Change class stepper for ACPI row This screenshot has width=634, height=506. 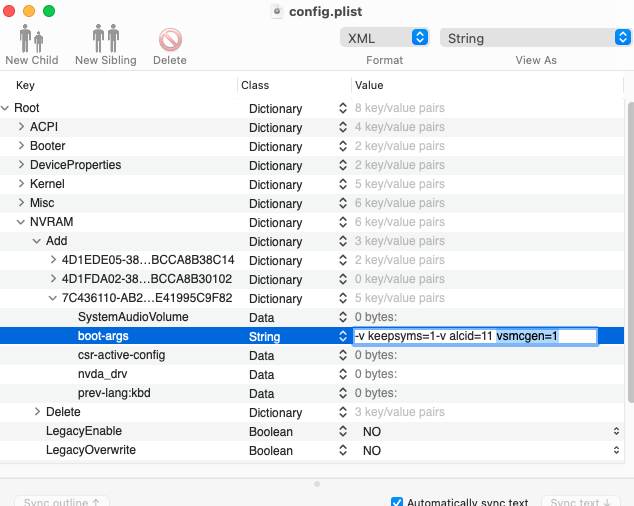(x=343, y=127)
